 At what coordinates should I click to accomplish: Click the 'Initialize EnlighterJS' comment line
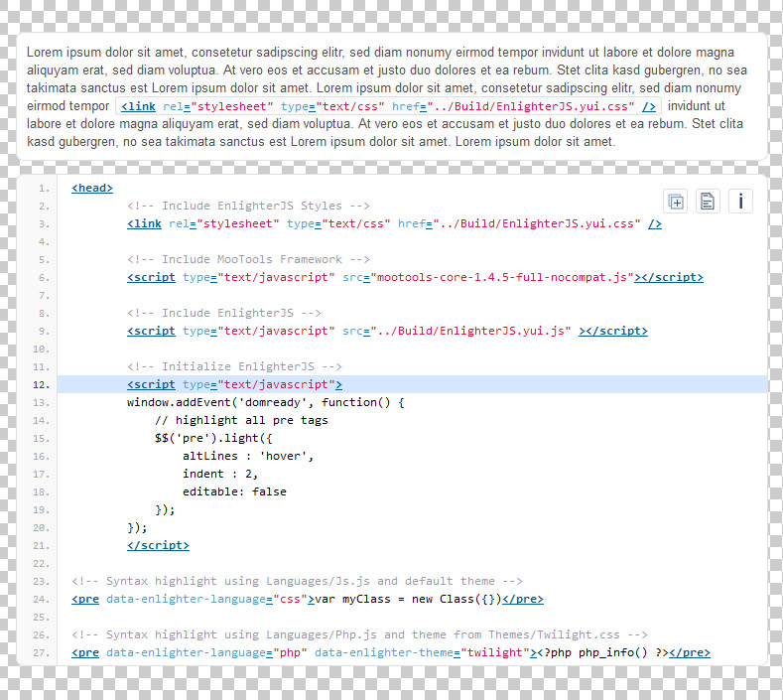234,366
